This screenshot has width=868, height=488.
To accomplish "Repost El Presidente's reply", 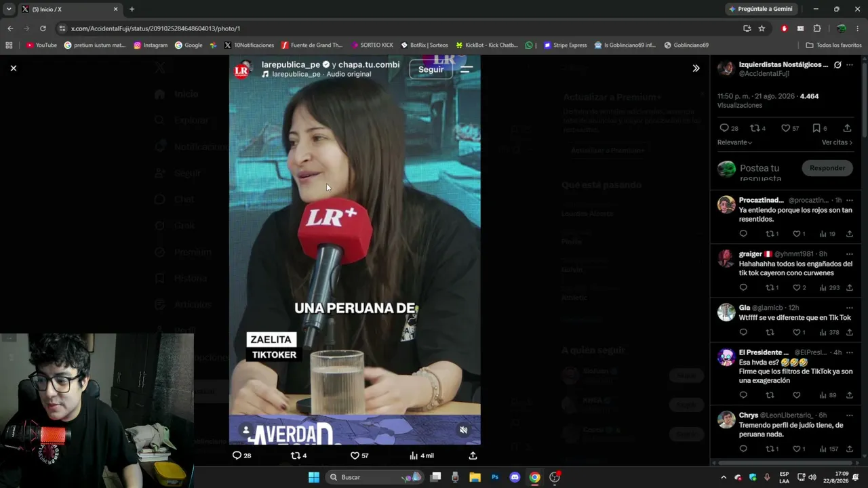I will 770,395.
